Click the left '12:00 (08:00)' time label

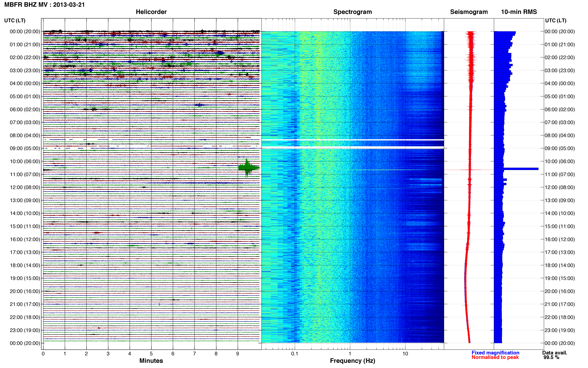pyautogui.click(x=25, y=187)
